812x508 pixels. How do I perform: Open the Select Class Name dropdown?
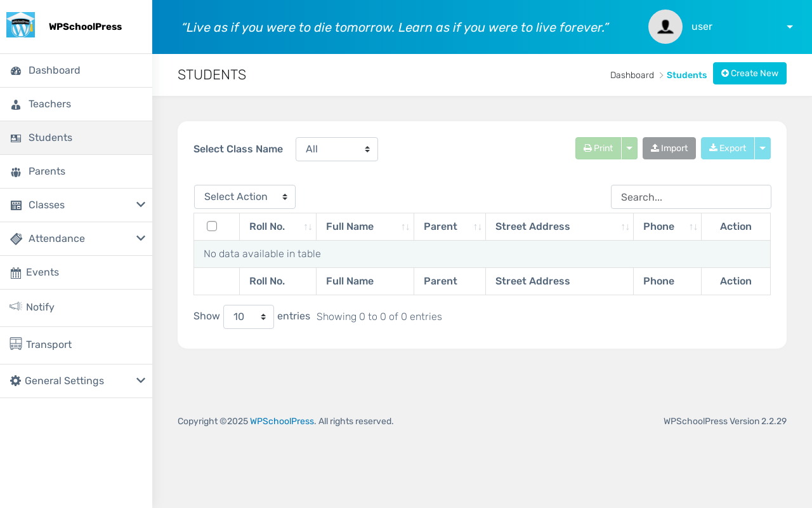click(337, 149)
